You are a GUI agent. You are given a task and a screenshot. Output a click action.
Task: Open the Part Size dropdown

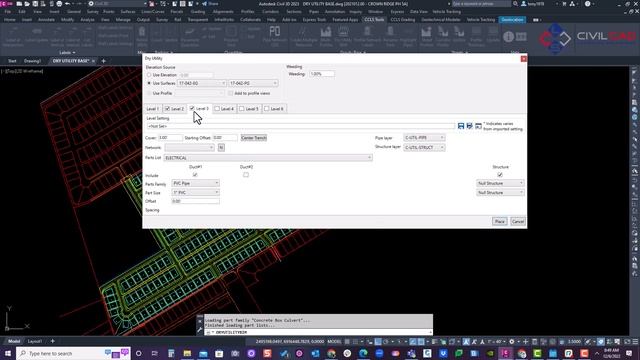(196, 192)
